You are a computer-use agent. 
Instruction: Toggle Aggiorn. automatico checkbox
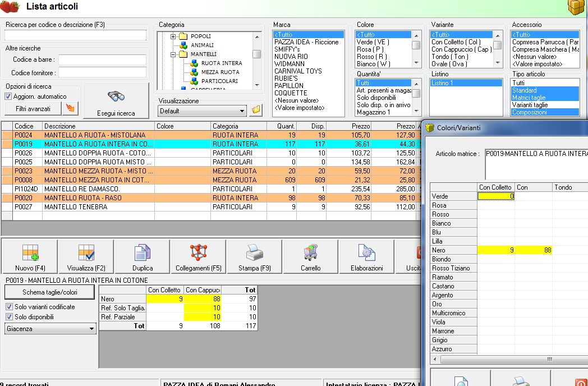coord(8,96)
